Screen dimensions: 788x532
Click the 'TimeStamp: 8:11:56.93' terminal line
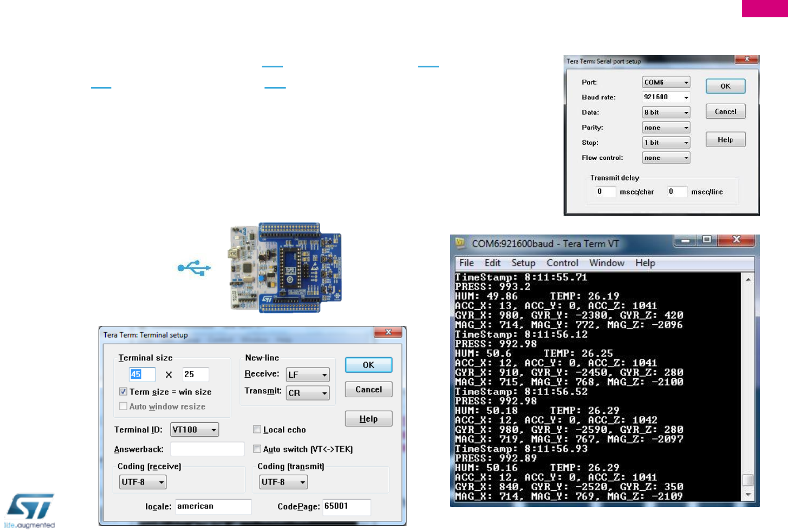click(521, 448)
